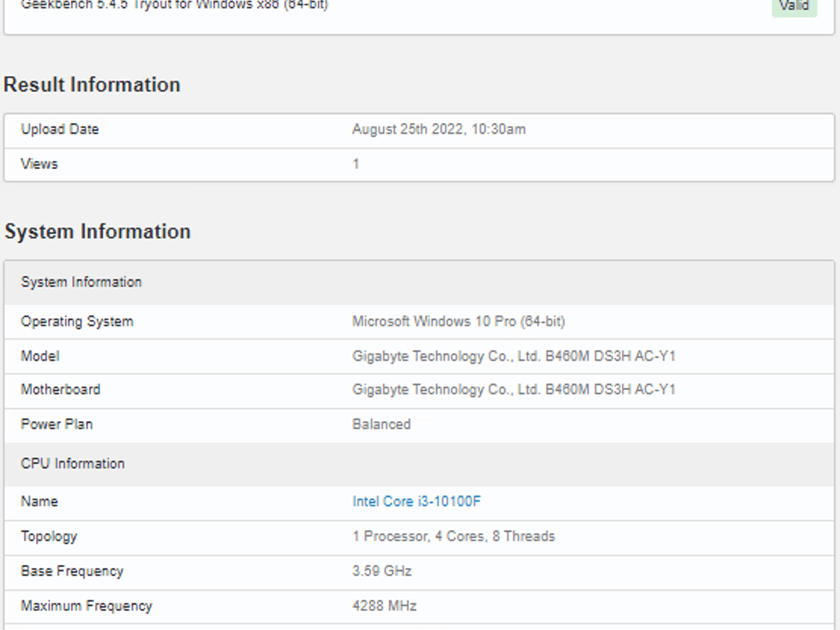Select Microsoft Windows 10 Pro (64-bit) value
Screen dimensions: 840x630
[x=459, y=321]
